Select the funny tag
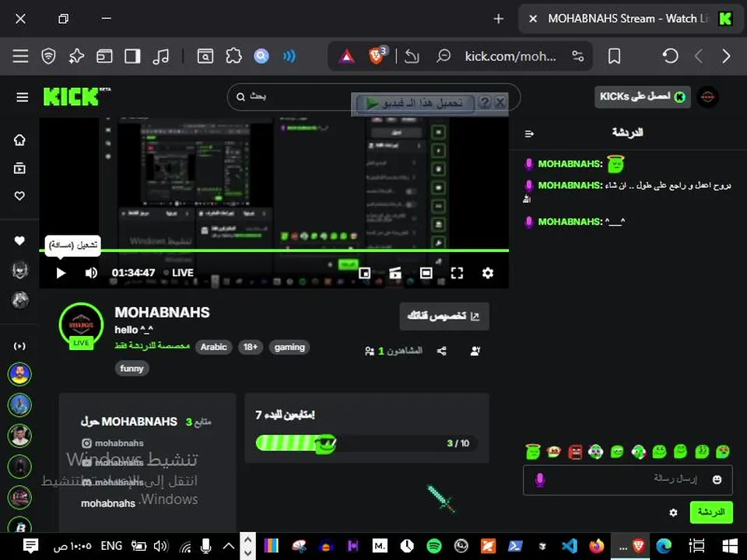Viewport: 747px width, 560px height. [x=132, y=368]
